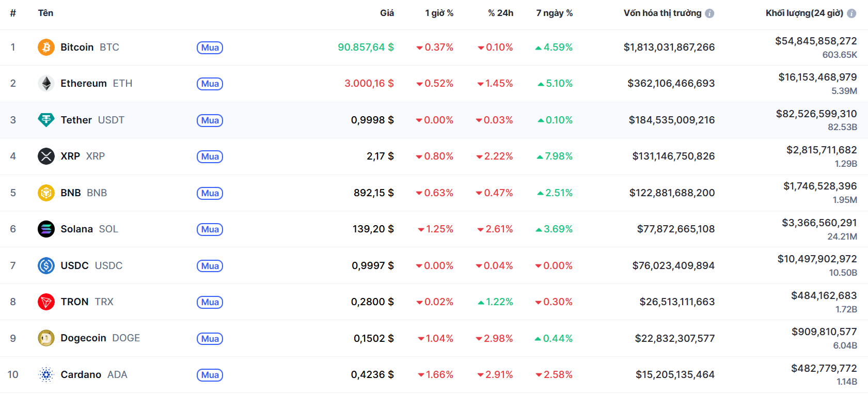Sort by the Tên column header
The width and height of the screenshot is (868, 394).
point(45,13)
